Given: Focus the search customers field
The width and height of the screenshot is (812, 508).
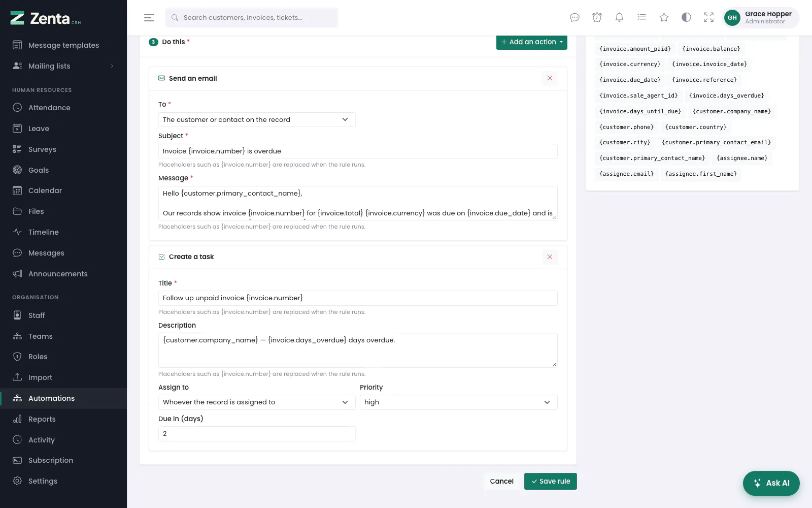Looking at the screenshot, I should (x=252, y=18).
